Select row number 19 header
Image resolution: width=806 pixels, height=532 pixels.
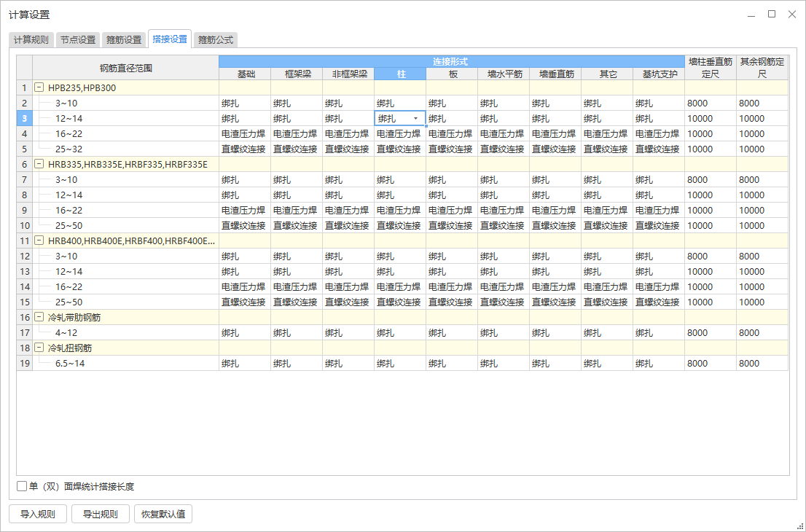25,364
